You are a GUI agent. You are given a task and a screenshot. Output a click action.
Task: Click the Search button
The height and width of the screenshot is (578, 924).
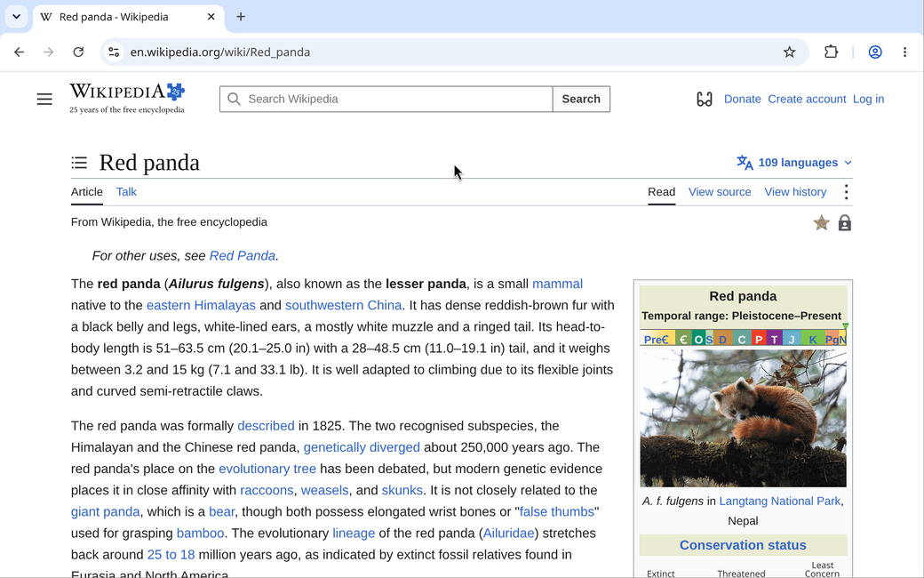click(x=581, y=99)
